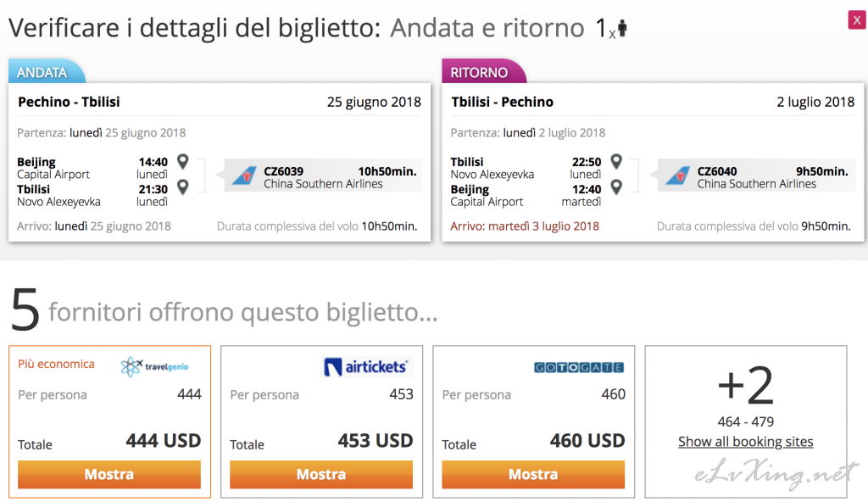Image resolution: width=868 pixels, height=502 pixels.
Task: Click China Southern logo for CZ6039
Action: click(243, 176)
